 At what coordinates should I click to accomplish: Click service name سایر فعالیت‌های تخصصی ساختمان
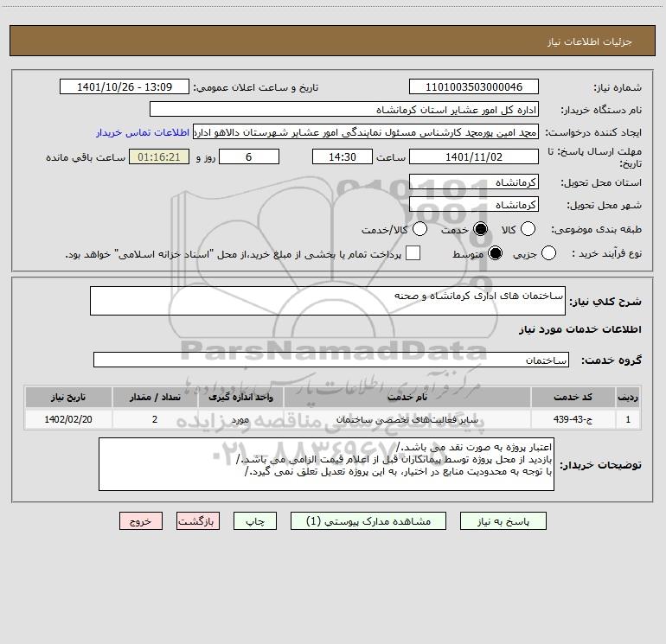pos(407,419)
